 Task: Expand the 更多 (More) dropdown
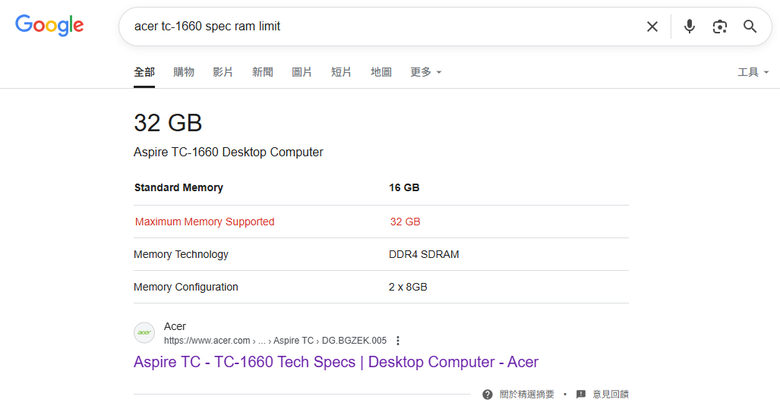(426, 72)
